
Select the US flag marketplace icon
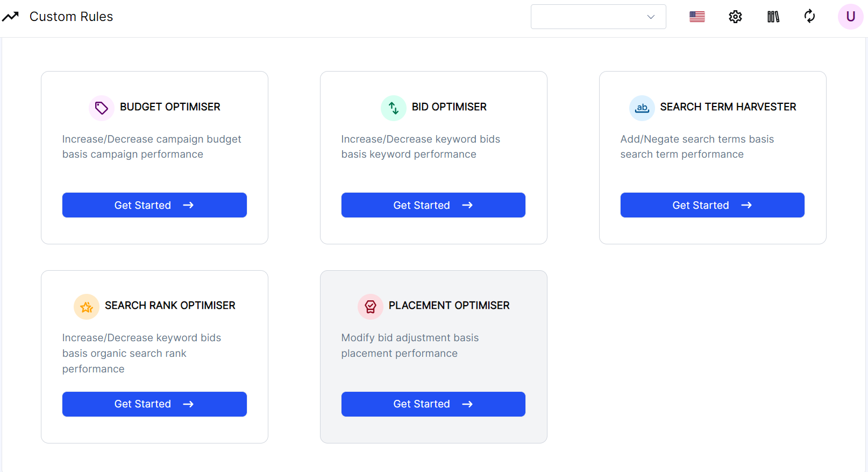697,17
